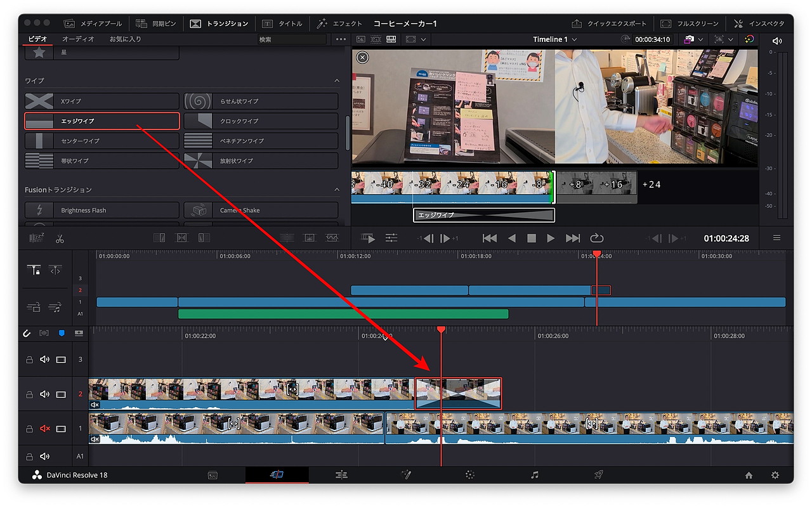Screen dimensions: 812x506
Task: Open the Deliver rocket page icon
Action: coord(598,475)
